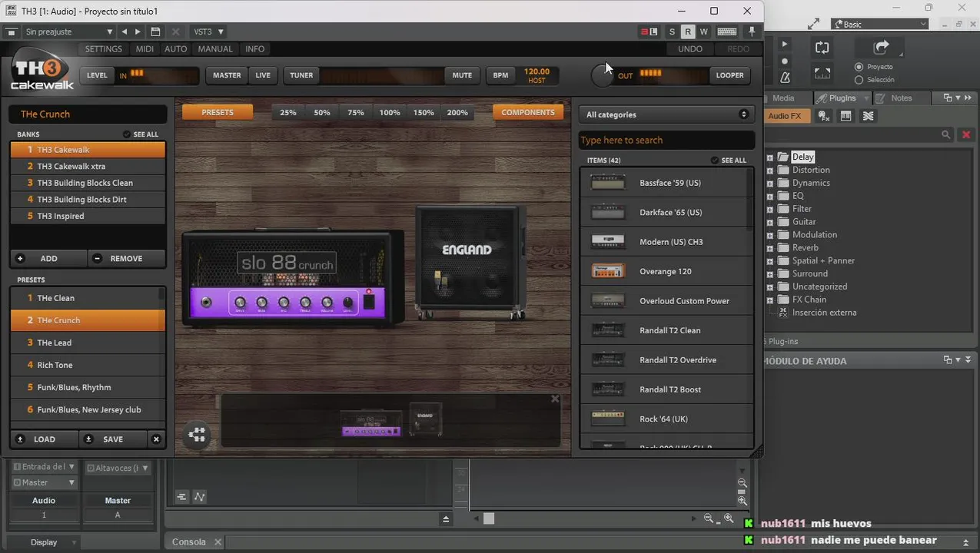Image resolution: width=980 pixels, height=553 pixels.
Task: Go to next preset with right arrow
Action: (138, 31)
